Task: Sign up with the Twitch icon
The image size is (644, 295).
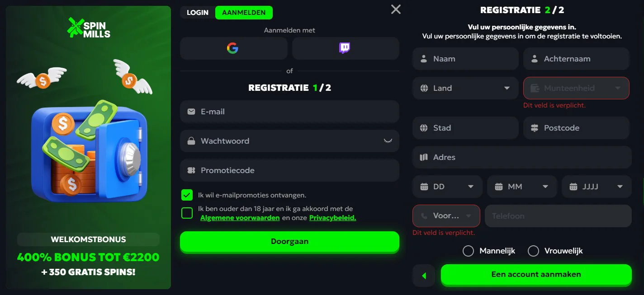Action: [345, 48]
